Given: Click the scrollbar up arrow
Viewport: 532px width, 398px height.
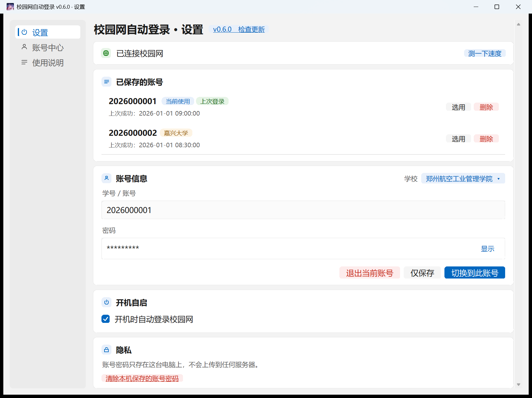Looking at the screenshot, I should pos(518,24).
